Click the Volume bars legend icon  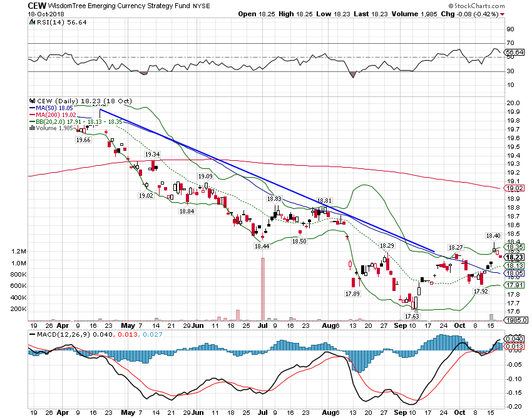pyautogui.click(x=32, y=128)
